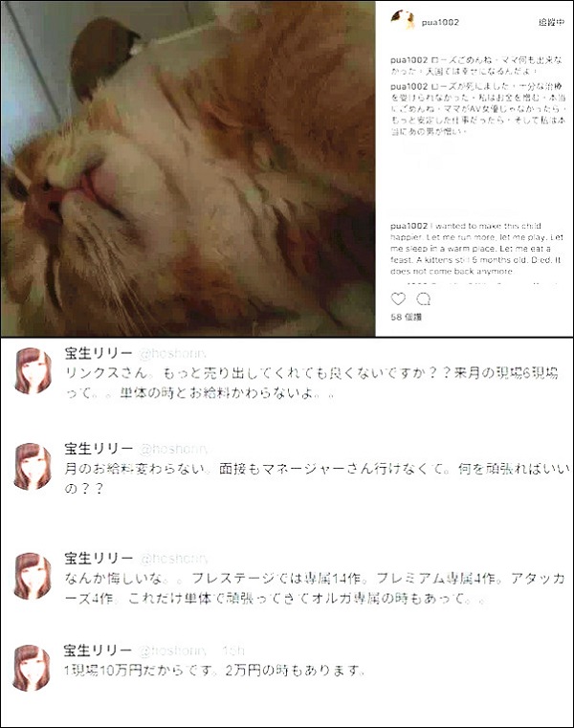Open 宝生リリー name on third tweet
This screenshot has width=574, height=728.
coord(99,558)
